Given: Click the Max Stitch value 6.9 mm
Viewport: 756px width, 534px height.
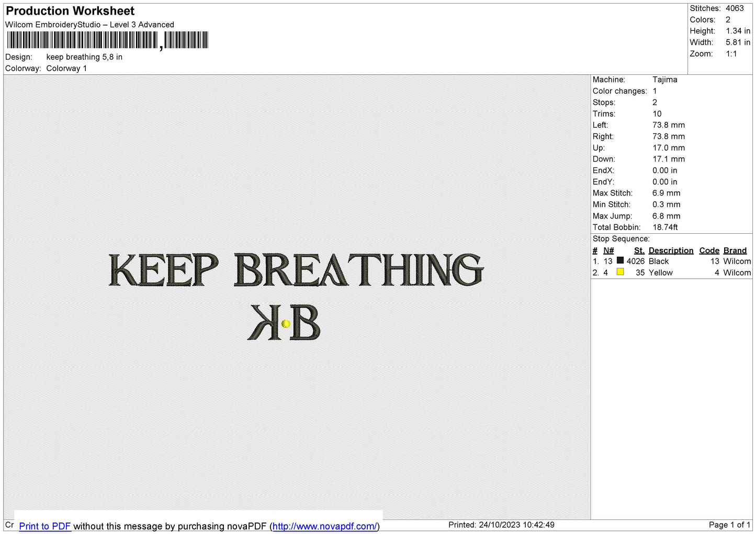Looking at the screenshot, I should pos(667,193).
